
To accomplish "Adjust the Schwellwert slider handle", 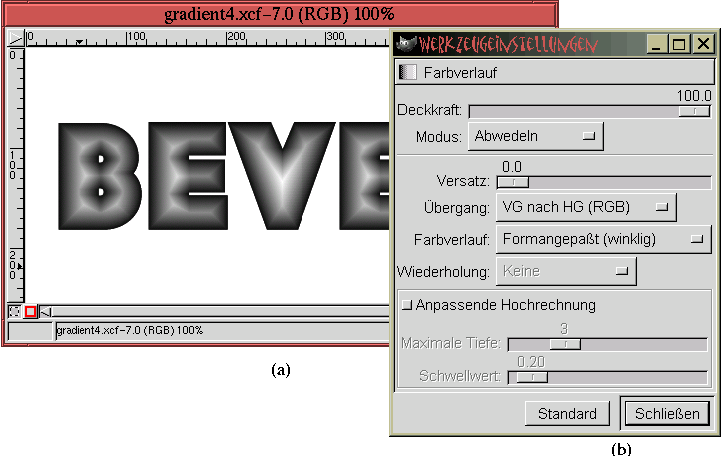I will pyautogui.click(x=532, y=377).
